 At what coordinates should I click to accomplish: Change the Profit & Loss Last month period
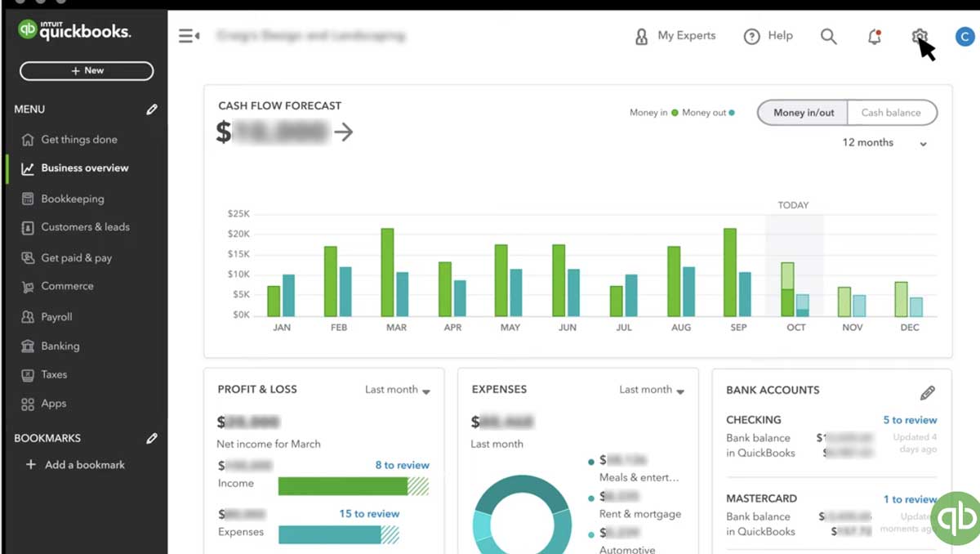(x=398, y=390)
